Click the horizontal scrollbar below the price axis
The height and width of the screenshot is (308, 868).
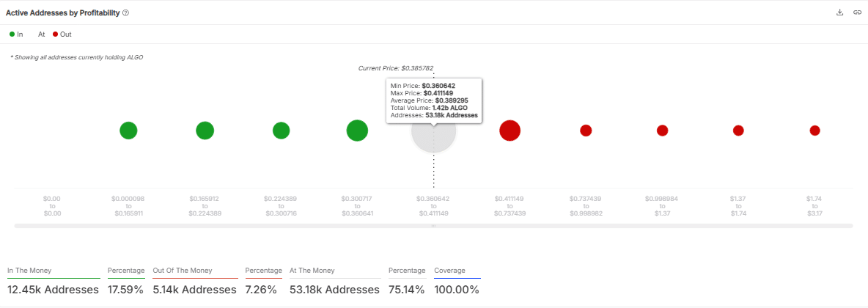pyautogui.click(x=433, y=226)
